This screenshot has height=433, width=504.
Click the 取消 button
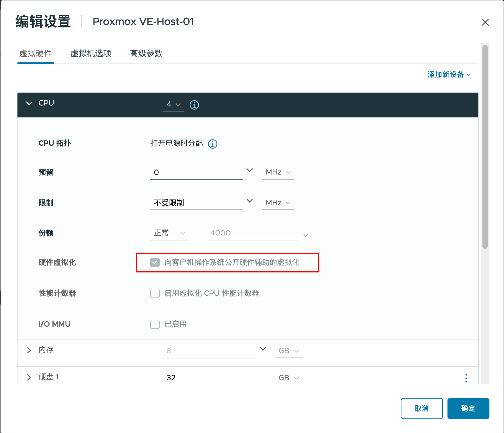coord(422,409)
